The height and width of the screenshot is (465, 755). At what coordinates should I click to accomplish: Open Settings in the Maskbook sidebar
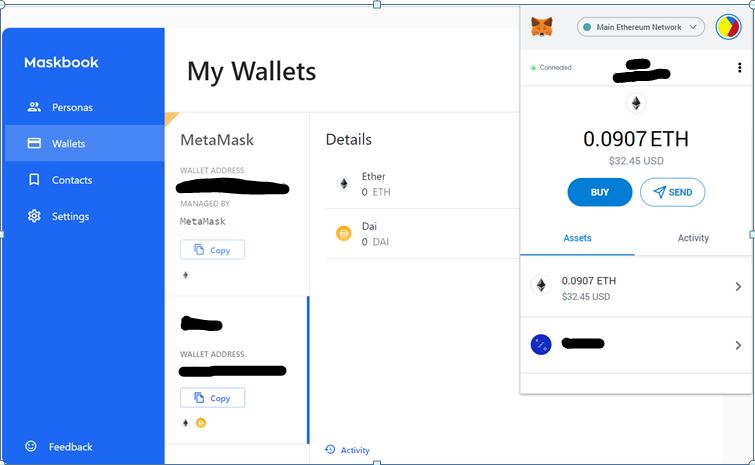(x=85, y=216)
